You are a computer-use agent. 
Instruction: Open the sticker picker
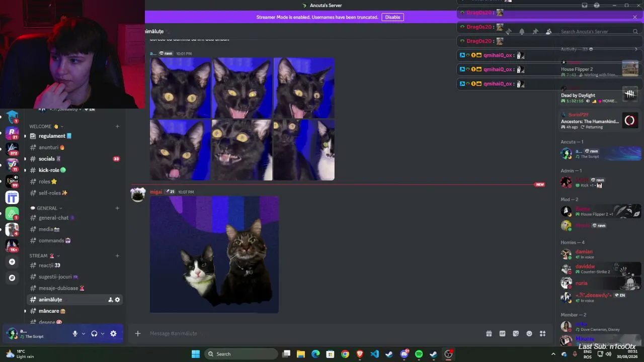(x=516, y=333)
